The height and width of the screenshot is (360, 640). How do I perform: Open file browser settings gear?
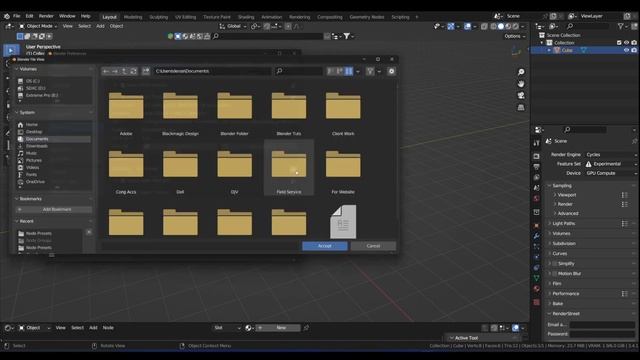[391, 71]
